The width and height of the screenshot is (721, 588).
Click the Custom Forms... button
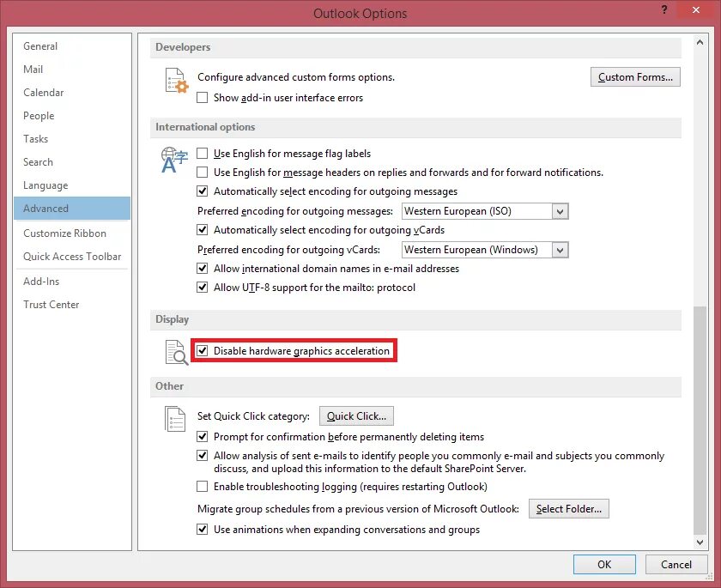point(635,77)
